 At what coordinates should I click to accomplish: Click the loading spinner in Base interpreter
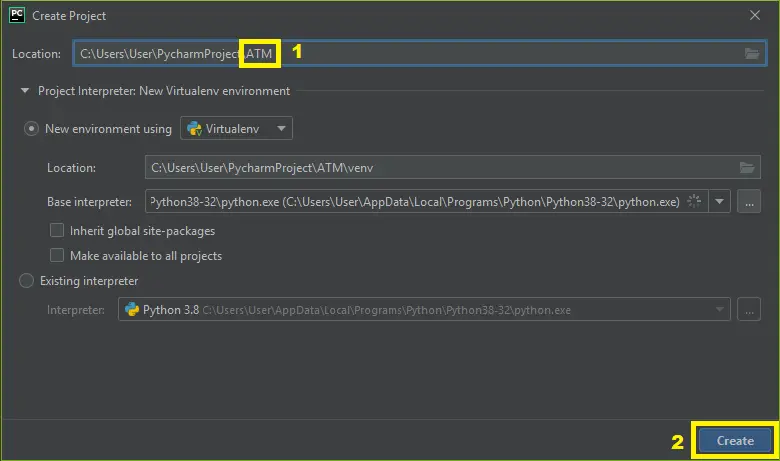tap(694, 201)
